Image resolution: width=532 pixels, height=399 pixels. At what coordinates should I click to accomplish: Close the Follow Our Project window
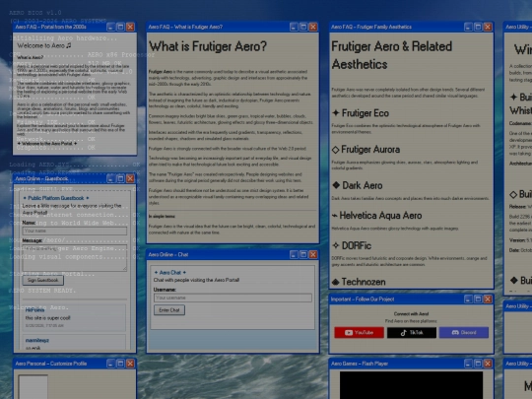click(x=488, y=299)
